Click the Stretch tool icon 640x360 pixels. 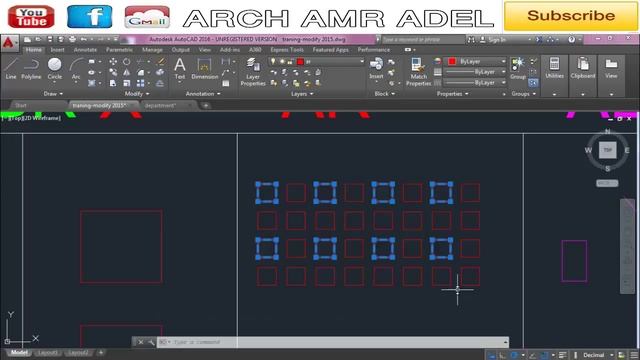tap(113, 83)
